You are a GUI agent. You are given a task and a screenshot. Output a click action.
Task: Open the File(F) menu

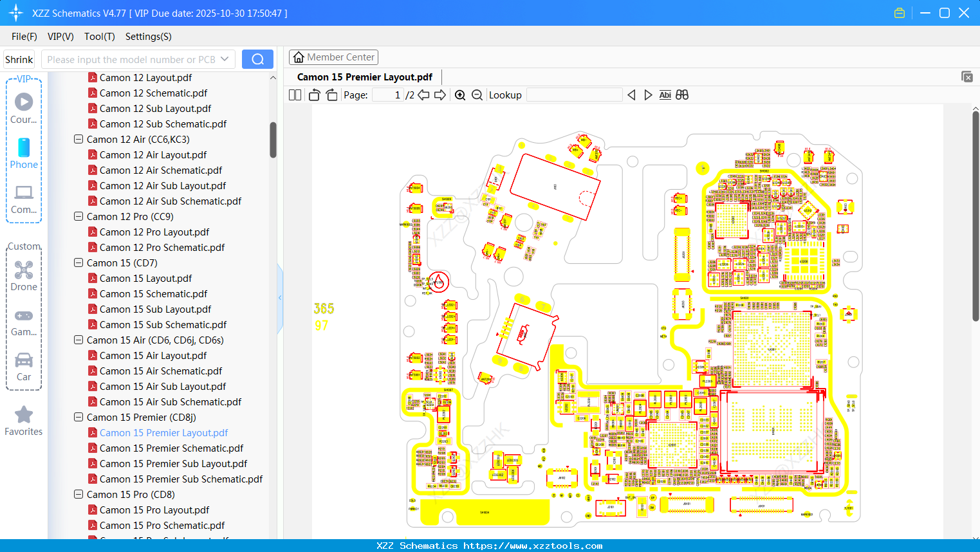tap(24, 37)
